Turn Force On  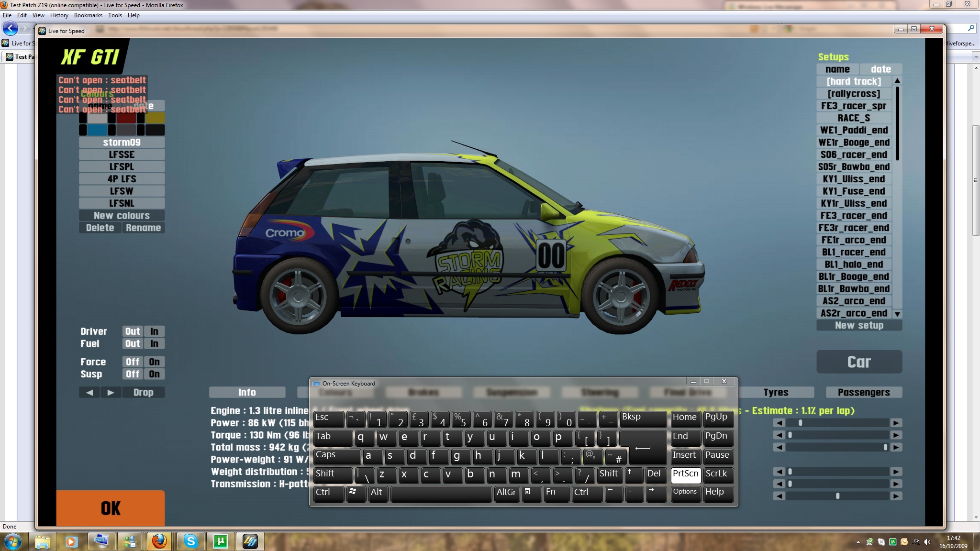[154, 362]
